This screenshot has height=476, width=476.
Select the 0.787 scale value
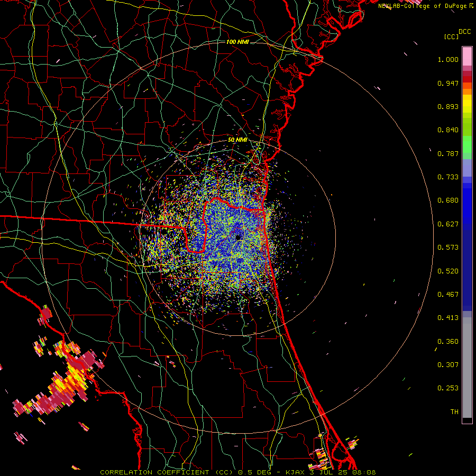click(448, 153)
